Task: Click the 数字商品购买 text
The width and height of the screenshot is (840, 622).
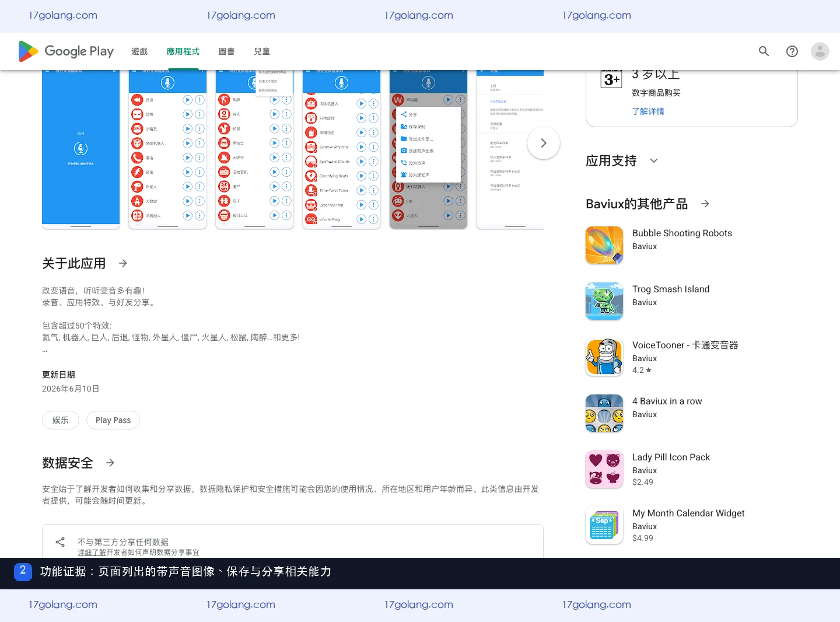Action: tap(656, 93)
